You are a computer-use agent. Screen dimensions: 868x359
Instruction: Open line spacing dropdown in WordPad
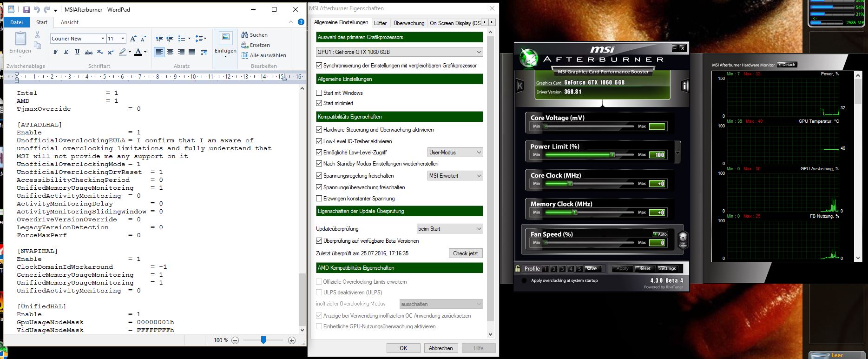[201, 39]
